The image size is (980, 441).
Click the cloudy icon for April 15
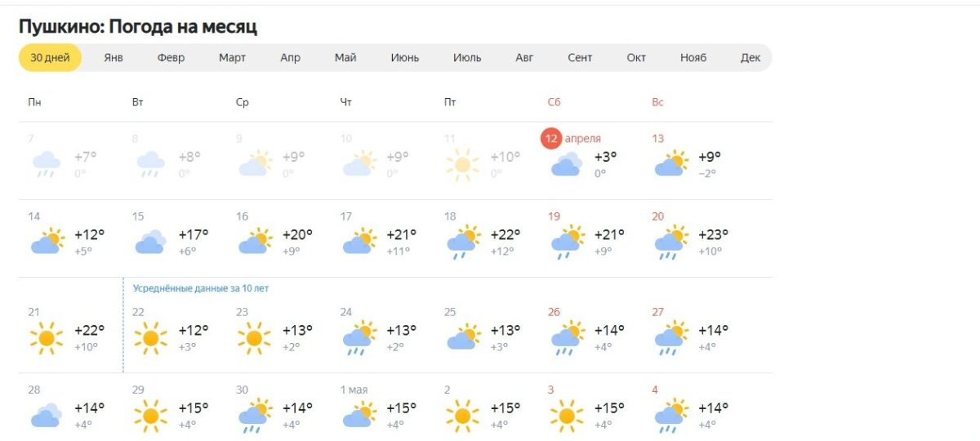[150, 242]
